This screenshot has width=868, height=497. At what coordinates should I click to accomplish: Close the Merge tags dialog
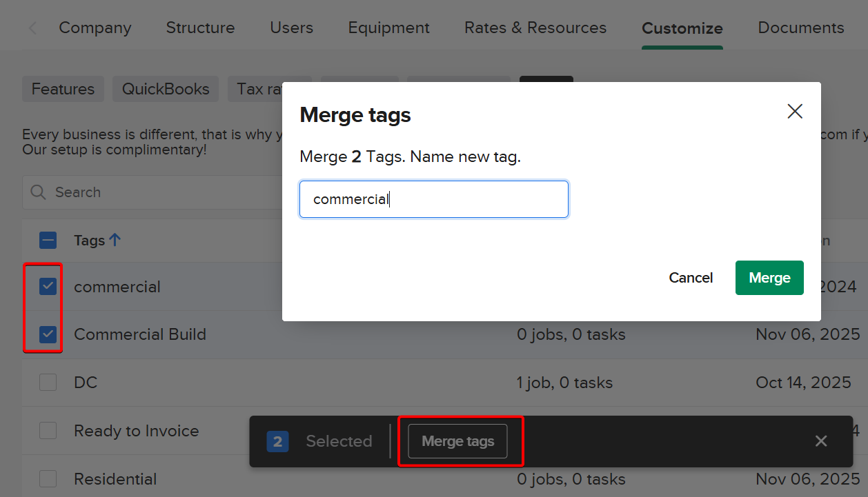click(795, 112)
